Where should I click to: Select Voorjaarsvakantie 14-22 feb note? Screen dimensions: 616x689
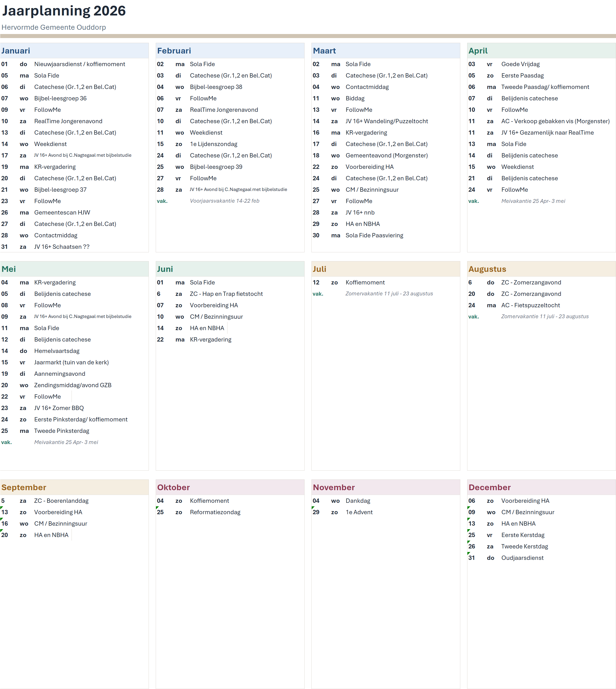click(224, 201)
